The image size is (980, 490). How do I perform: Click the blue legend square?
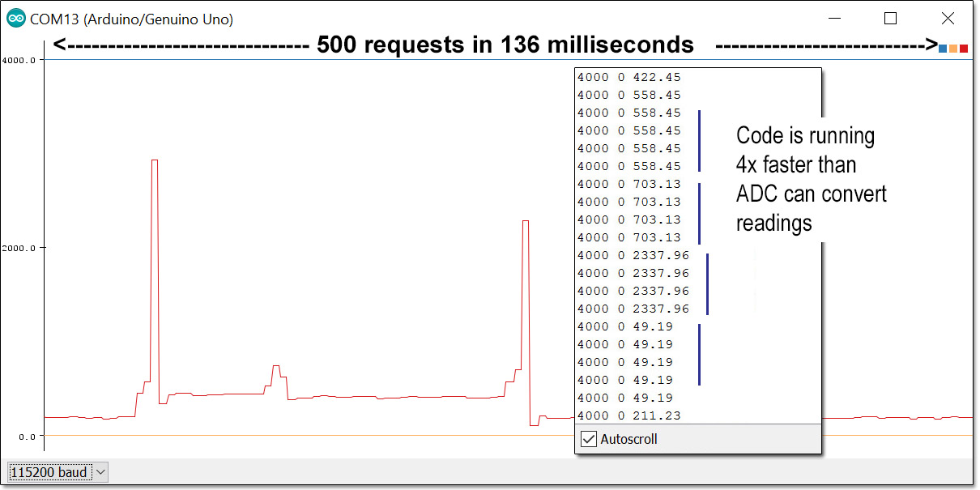943,49
